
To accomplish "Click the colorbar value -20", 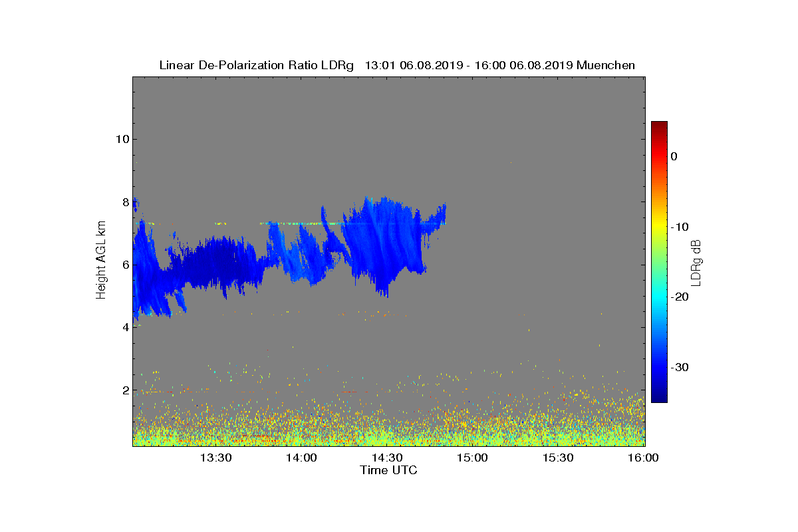I will [680, 297].
